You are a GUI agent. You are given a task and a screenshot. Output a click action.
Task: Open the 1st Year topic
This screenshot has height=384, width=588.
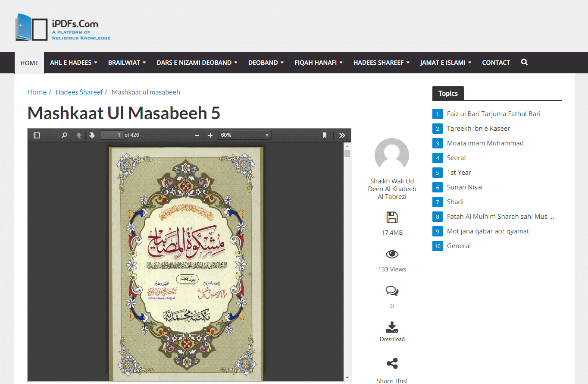[x=459, y=173]
